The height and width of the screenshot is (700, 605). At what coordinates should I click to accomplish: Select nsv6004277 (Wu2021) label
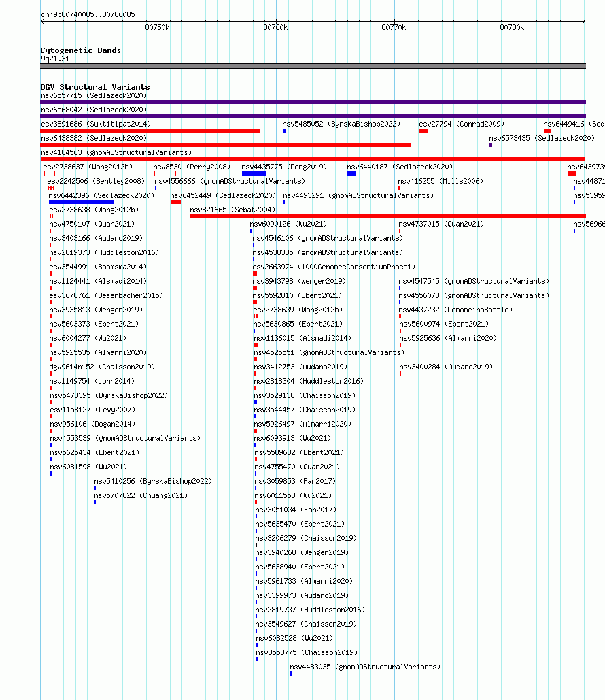pos(88,338)
